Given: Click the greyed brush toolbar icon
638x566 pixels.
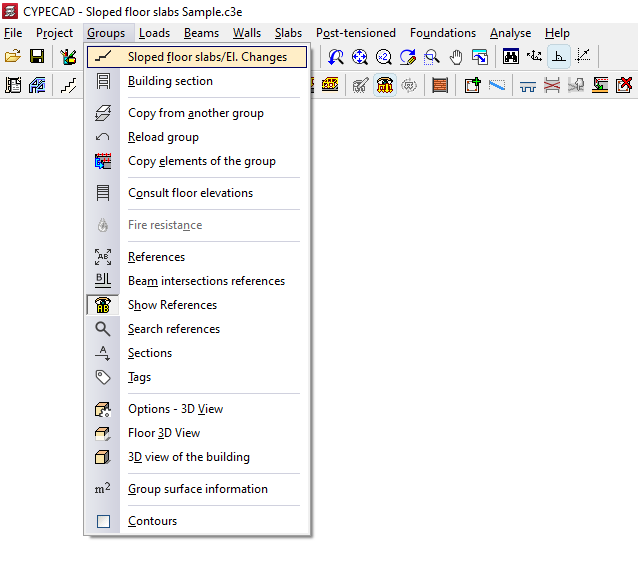Looking at the screenshot, I should 361,85.
